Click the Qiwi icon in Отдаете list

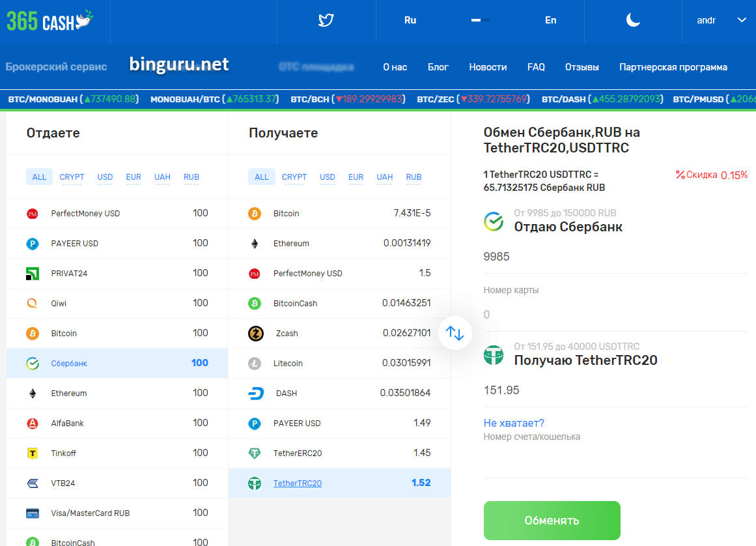tap(33, 304)
